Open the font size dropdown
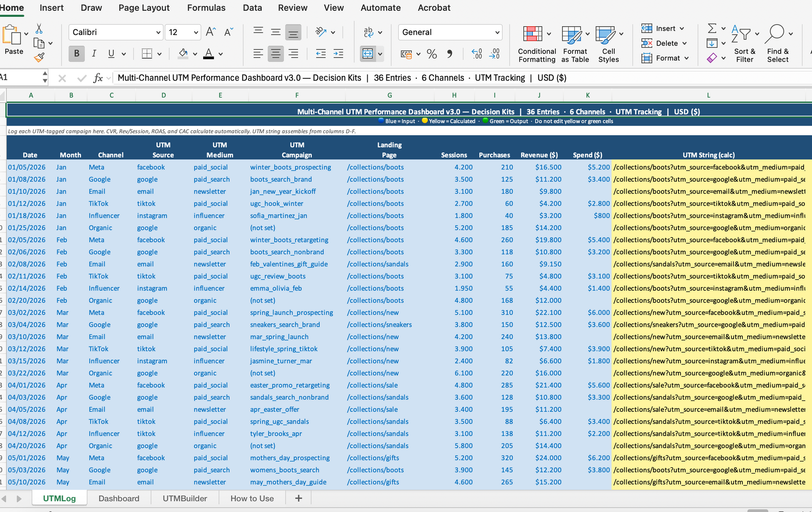Screen dimensions: 812x512 click(195, 32)
